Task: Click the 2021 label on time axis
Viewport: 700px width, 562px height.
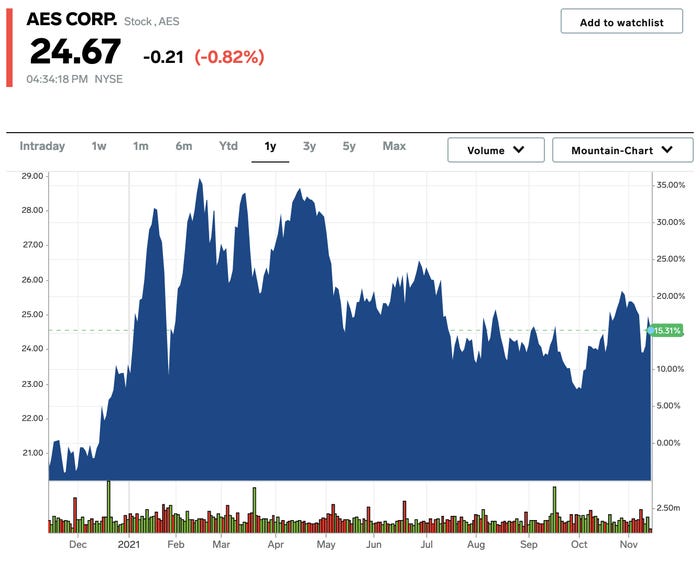Action: (x=129, y=545)
